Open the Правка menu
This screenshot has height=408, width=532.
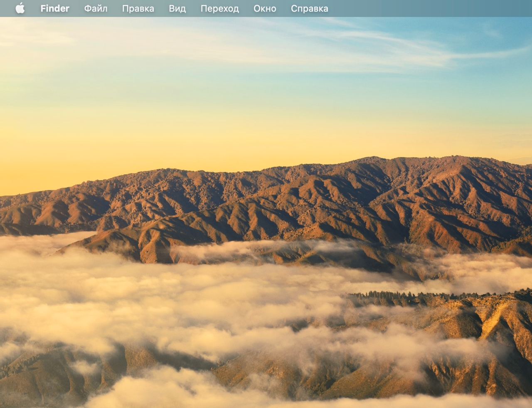tap(138, 8)
